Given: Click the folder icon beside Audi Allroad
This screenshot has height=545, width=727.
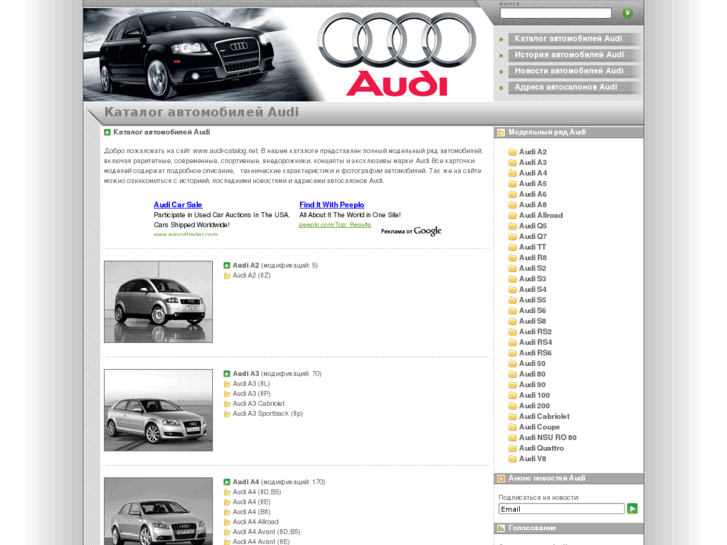Looking at the screenshot, I should click(512, 215).
